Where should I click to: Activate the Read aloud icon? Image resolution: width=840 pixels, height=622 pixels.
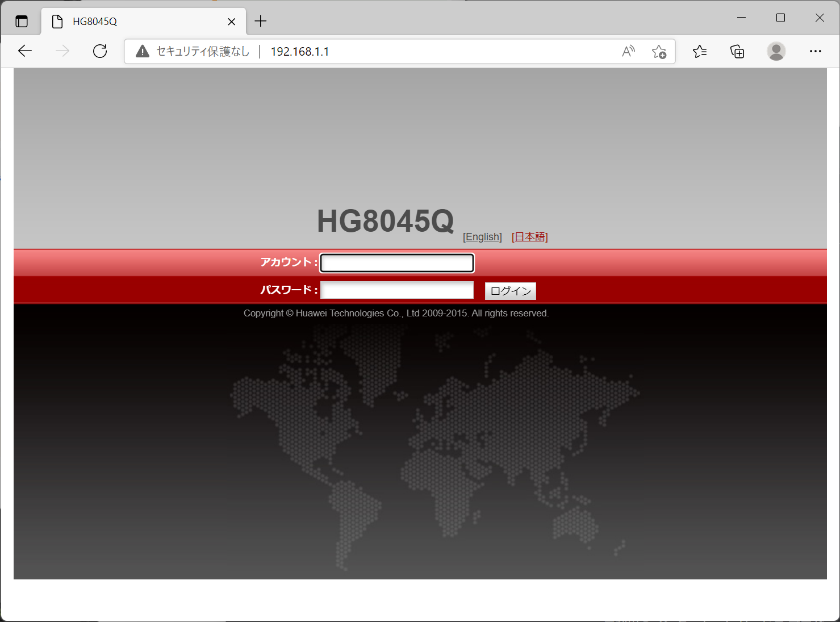(628, 52)
